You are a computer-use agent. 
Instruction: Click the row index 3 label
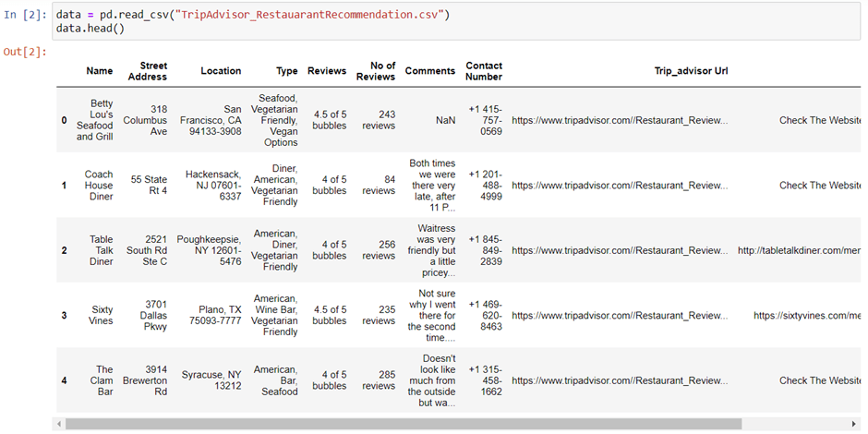[x=65, y=316]
